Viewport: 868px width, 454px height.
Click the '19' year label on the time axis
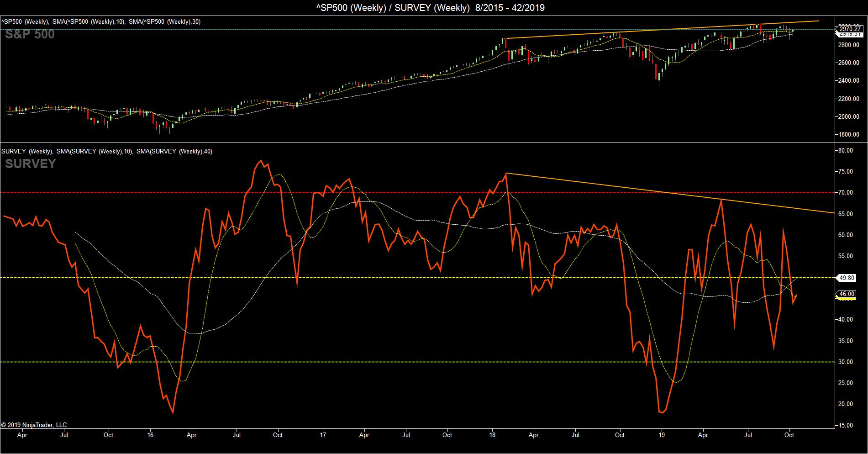point(662,435)
